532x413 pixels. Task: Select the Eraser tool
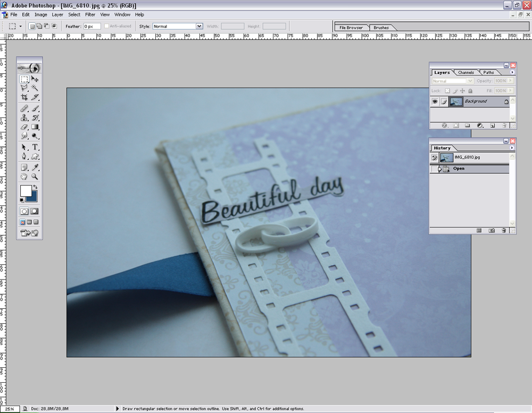coord(24,127)
